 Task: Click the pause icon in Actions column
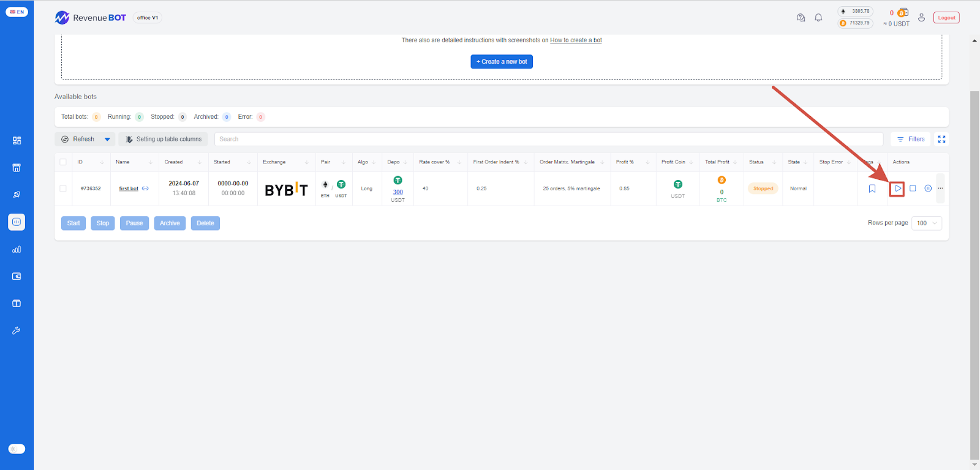[x=928, y=188]
